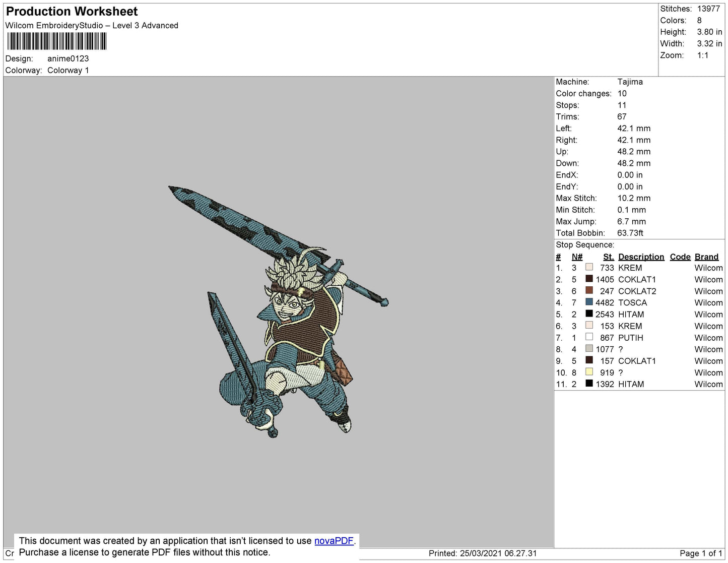Click the EndX value 0.00 in
Screen dimensions: 728x563
(x=630, y=175)
